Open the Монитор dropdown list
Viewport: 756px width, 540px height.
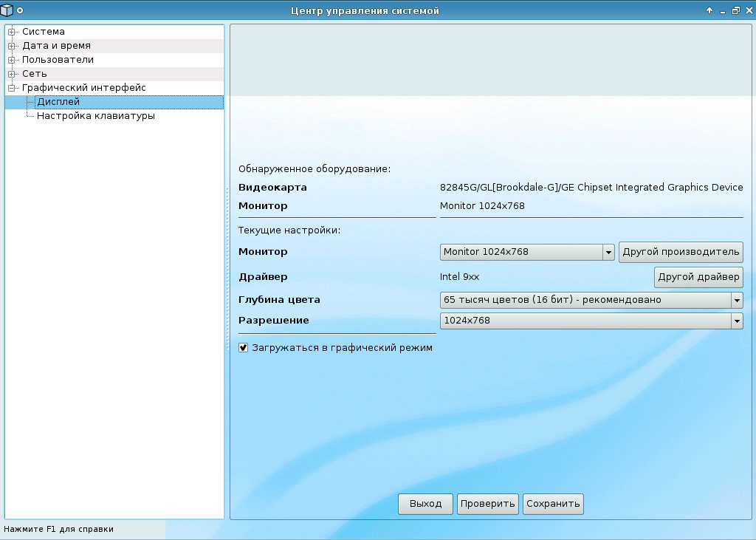608,252
